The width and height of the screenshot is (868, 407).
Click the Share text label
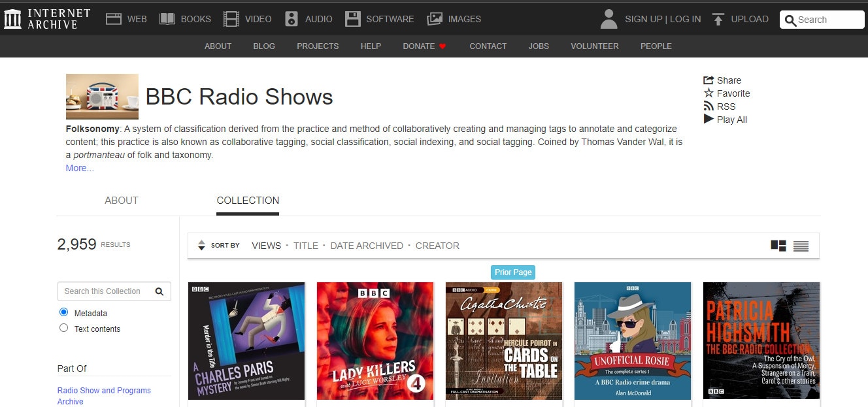click(729, 80)
